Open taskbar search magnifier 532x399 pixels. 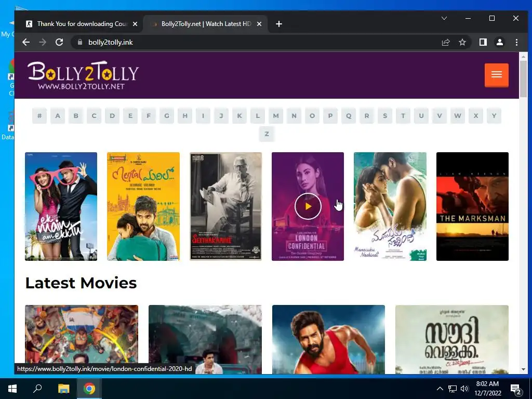pyautogui.click(x=37, y=389)
